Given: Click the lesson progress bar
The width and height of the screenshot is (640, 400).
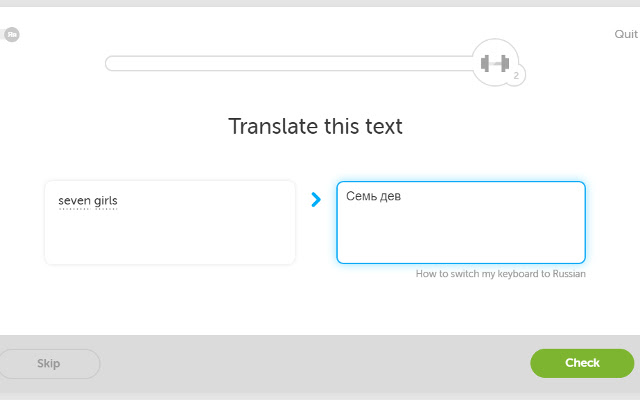Looking at the screenshot, I should coord(289,64).
